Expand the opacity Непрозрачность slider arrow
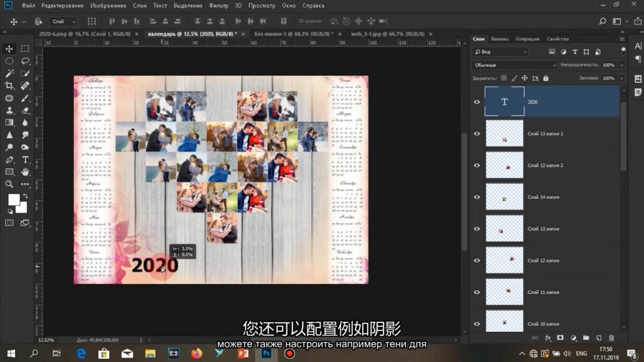 621,65
